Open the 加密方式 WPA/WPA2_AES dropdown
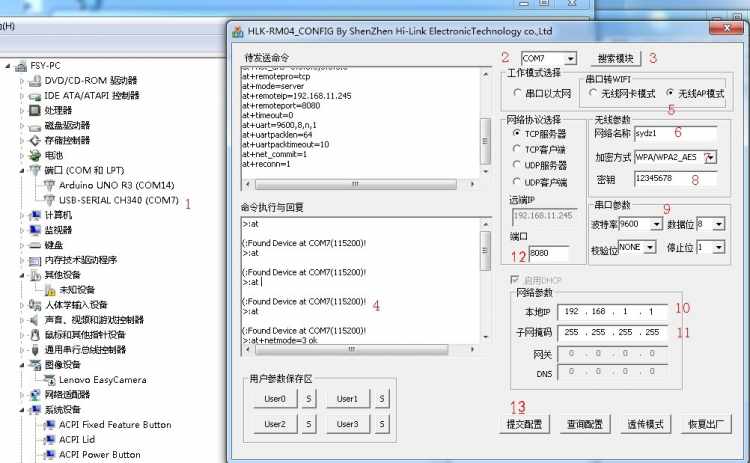750x463 pixels. click(710, 157)
